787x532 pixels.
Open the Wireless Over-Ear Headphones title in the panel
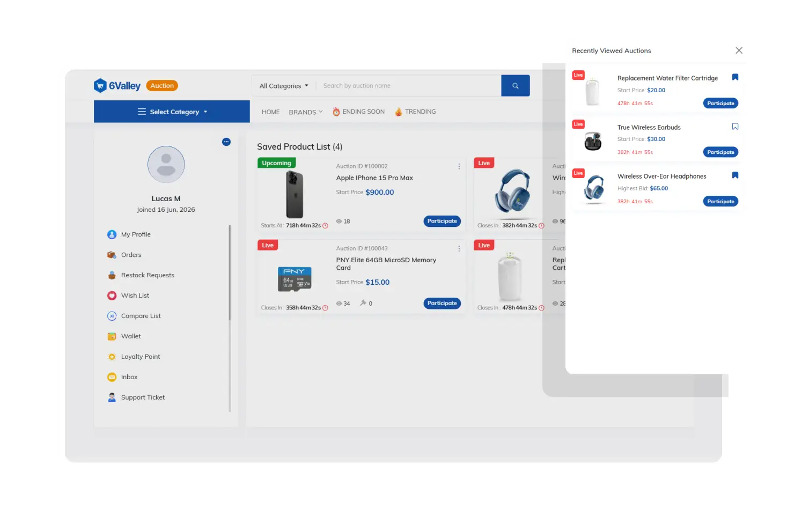click(662, 176)
